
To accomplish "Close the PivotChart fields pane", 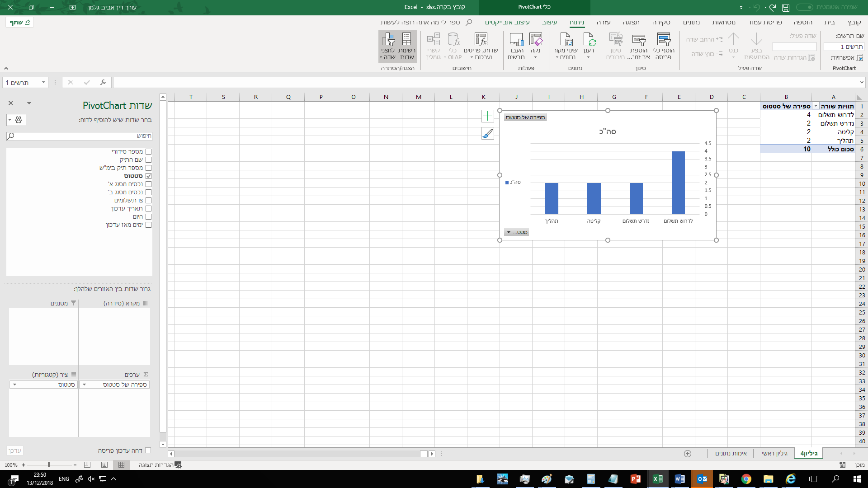I will (x=11, y=103).
